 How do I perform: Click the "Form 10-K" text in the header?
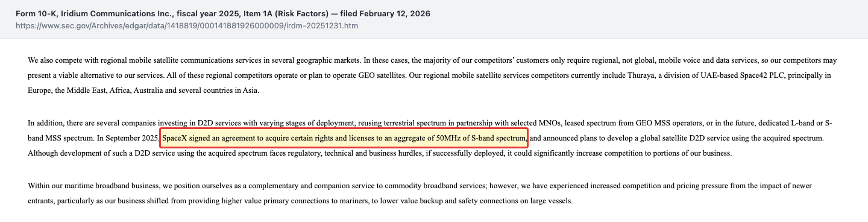36,13
